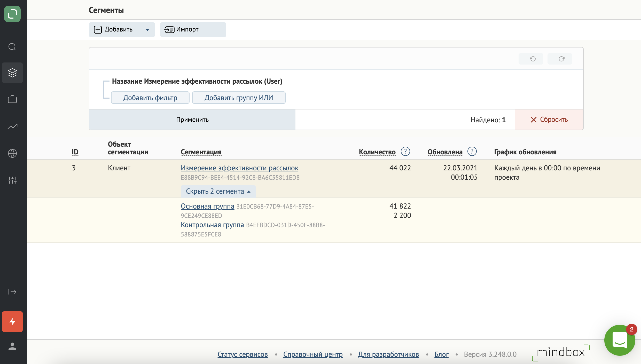641x364 pixels.
Task: Open the briefcase sidebar icon
Action: [12, 99]
